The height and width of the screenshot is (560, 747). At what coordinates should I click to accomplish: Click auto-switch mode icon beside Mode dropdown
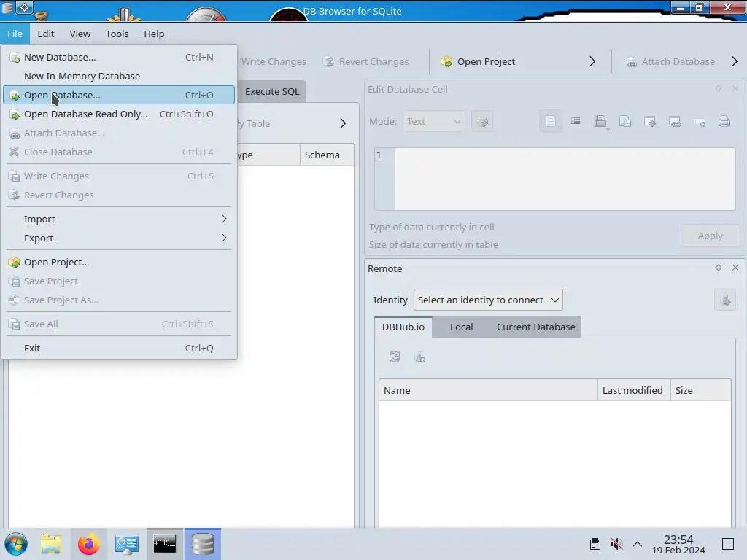pos(482,122)
